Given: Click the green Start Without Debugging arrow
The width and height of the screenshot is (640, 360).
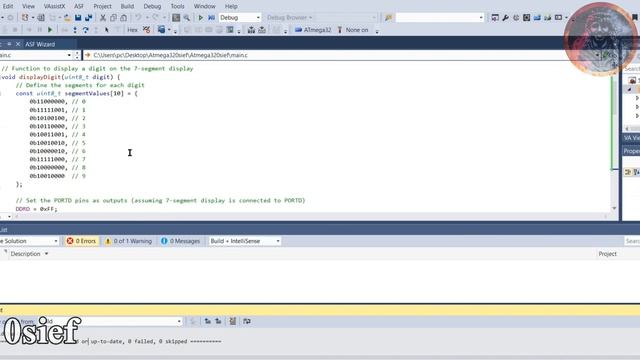Looking at the screenshot, I should [x=200, y=18].
